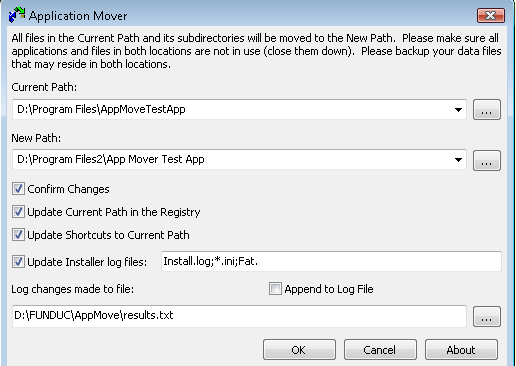Enable the Append to Log File checkbox
516x366 pixels.
pyautogui.click(x=275, y=289)
